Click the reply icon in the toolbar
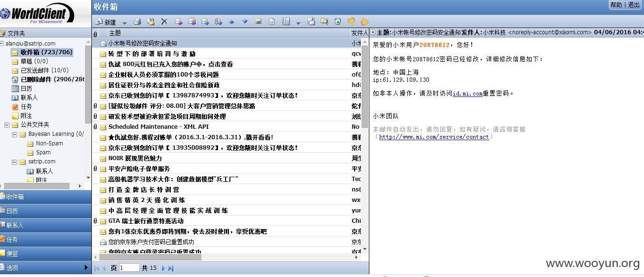 click(178, 21)
